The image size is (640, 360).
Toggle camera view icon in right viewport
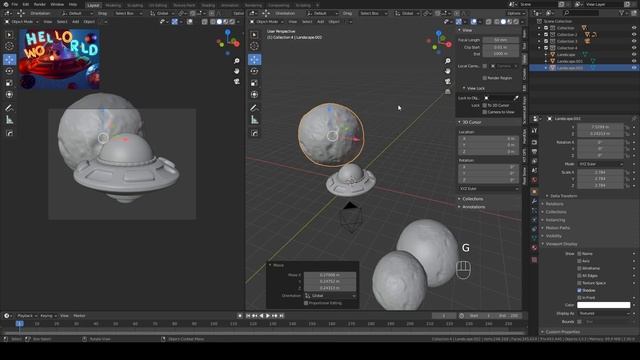tap(448, 81)
